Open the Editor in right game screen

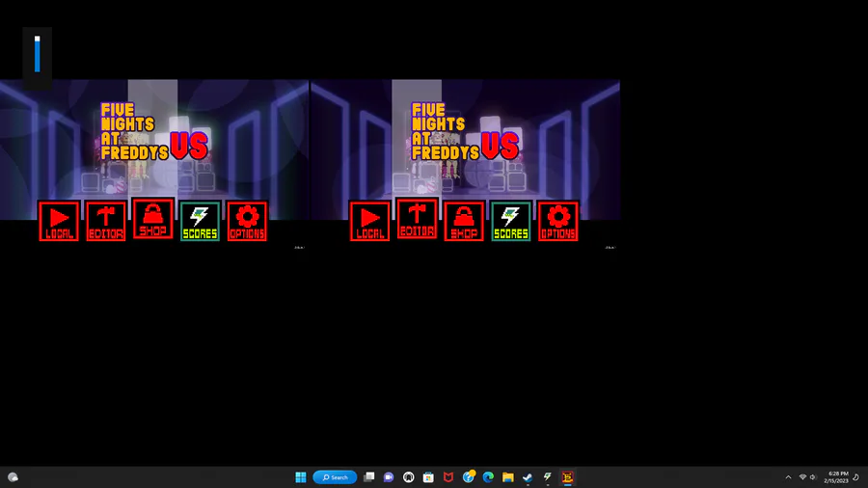point(417,219)
